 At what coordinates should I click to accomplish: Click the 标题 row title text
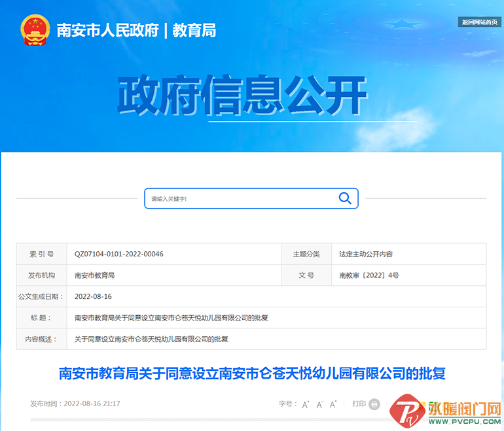pyautogui.click(x=171, y=318)
